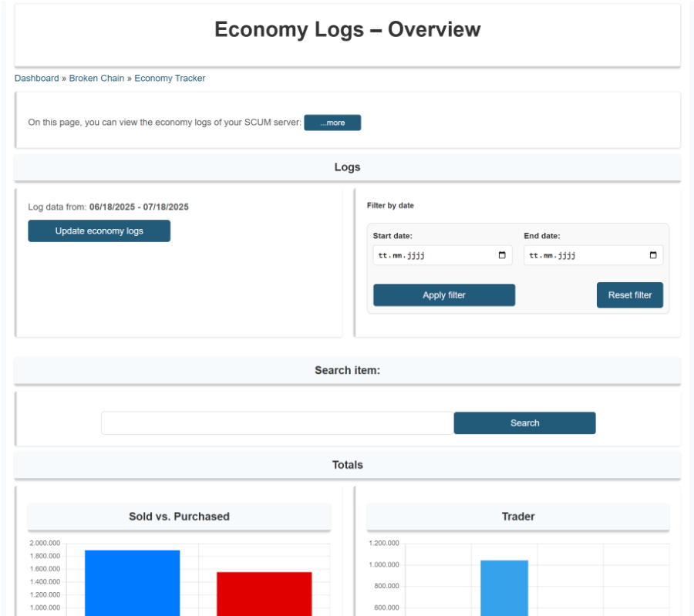Expand the description with the ...more button
Image resolution: width=694 pixels, height=616 pixels.
pos(332,123)
